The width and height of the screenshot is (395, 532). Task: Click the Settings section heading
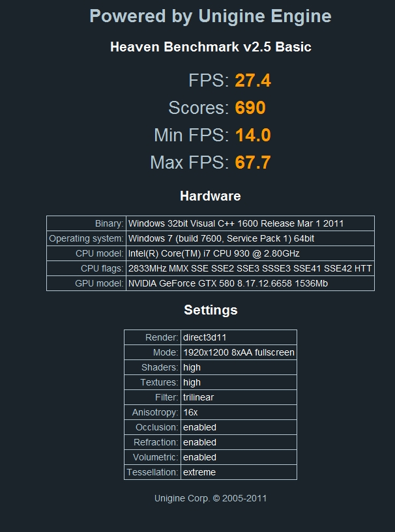coord(211,310)
